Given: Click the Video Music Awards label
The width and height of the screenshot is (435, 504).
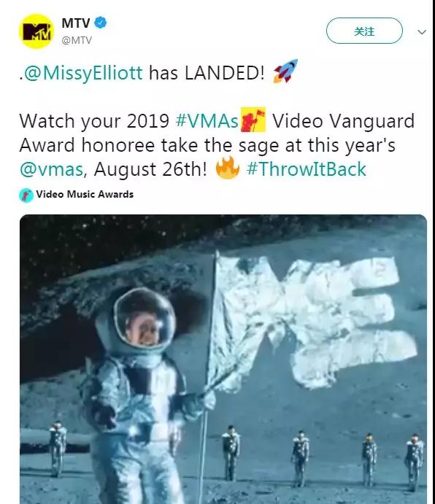Looking at the screenshot, I should [x=85, y=195].
